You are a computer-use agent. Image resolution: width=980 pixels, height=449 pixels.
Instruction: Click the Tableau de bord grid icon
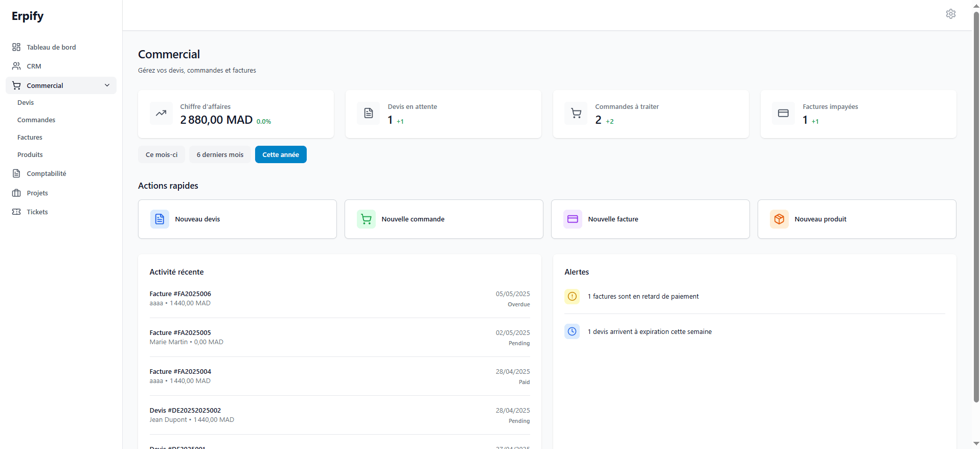(x=16, y=47)
